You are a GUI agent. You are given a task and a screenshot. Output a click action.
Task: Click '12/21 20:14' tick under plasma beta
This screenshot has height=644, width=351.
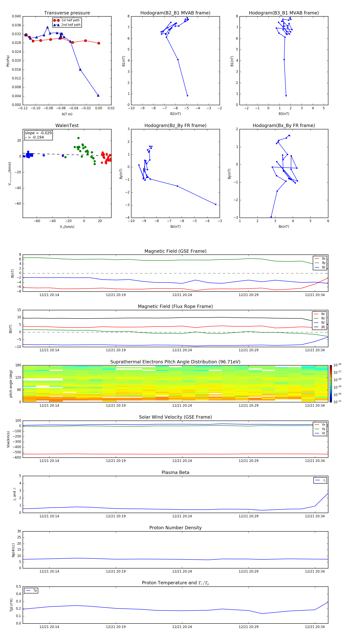(x=49, y=516)
